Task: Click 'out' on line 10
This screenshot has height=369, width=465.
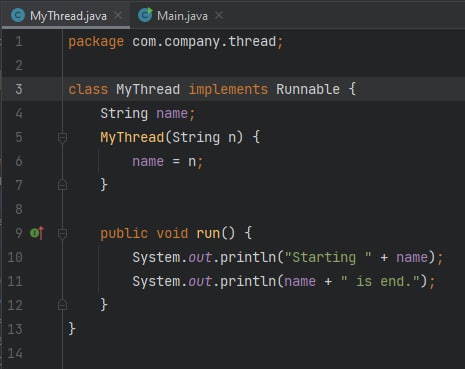Action: pyautogui.click(x=200, y=258)
